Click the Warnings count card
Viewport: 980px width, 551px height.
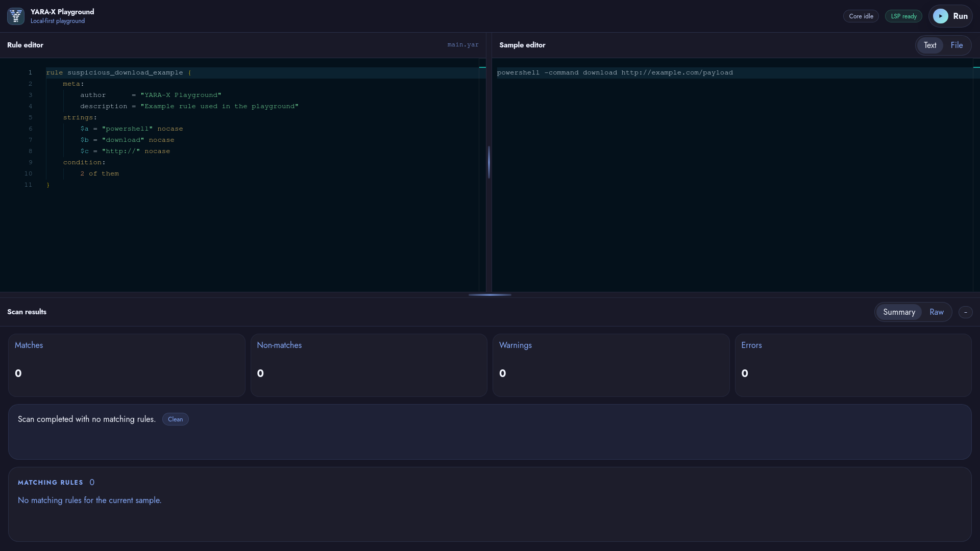pyautogui.click(x=610, y=365)
